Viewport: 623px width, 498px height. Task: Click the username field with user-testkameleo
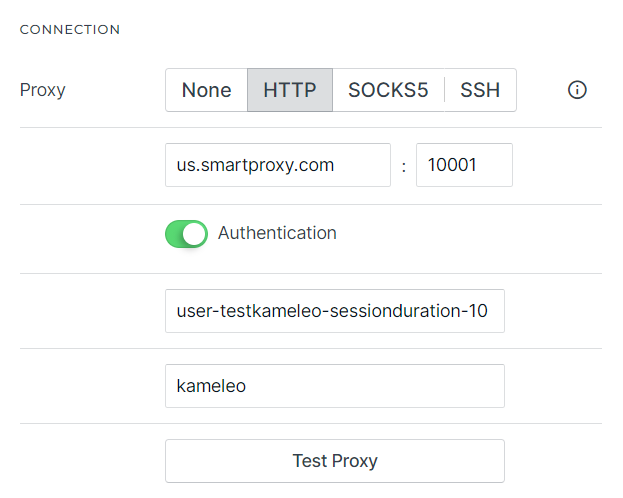(x=334, y=311)
